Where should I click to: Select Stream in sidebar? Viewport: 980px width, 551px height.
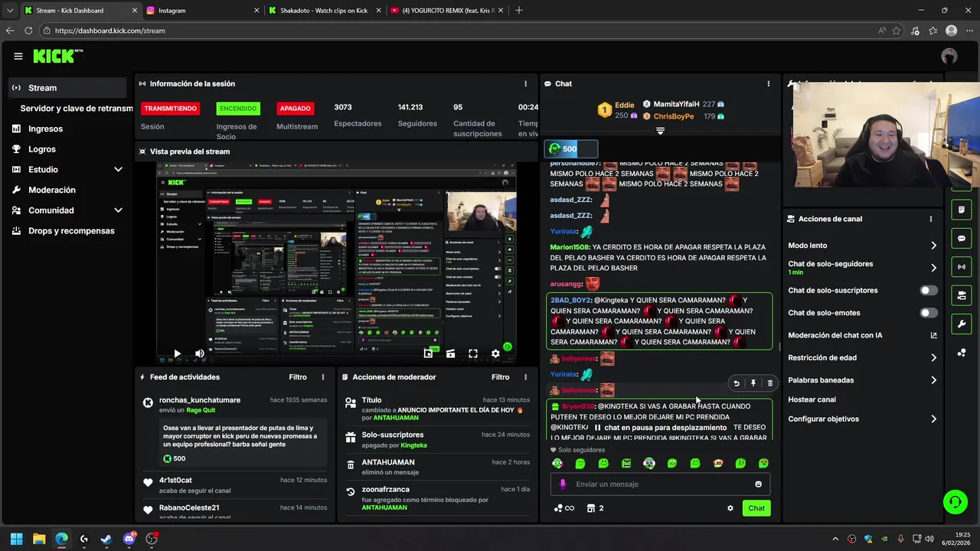click(68, 88)
